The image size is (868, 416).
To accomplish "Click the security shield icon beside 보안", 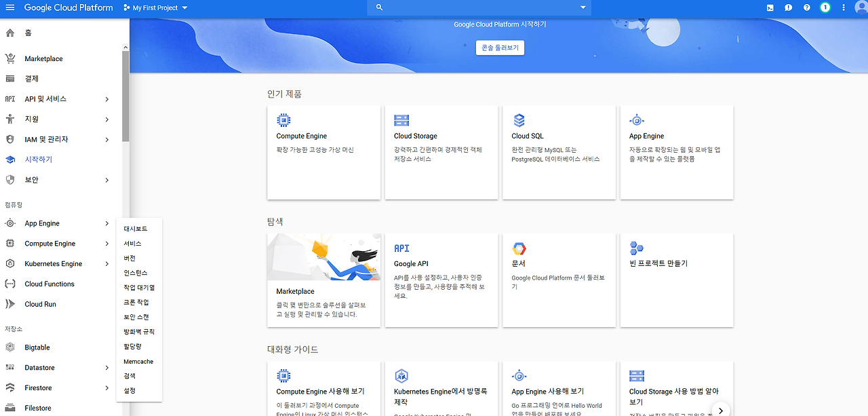I will tap(10, 180).
